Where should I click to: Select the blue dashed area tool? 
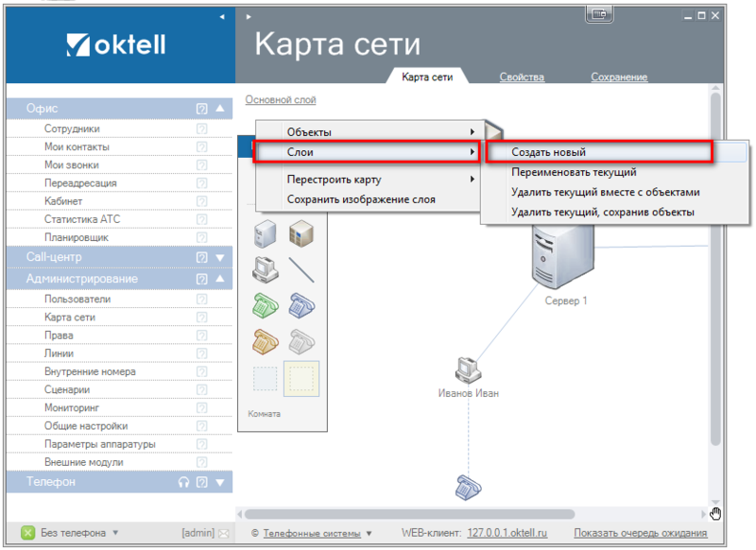click(266, 378)
